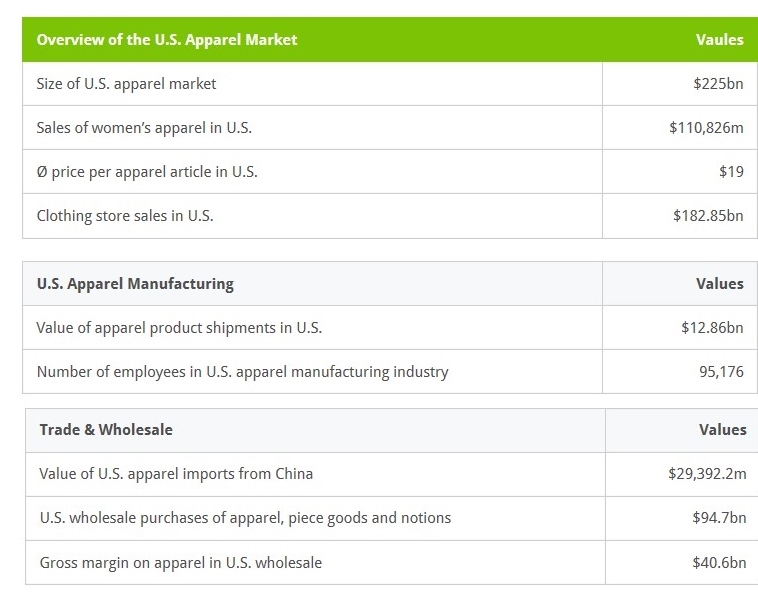Screen dimensions: 758x597
Task: Open 'Value of apparel product shipments in U.S.'
Action: pyautogui.click(x=179, y=328)
